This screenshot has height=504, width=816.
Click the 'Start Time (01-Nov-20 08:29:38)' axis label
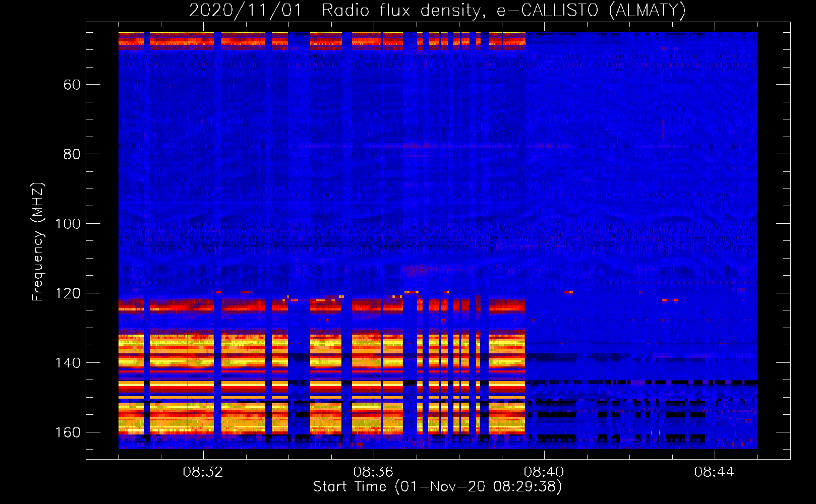click(x=437, y=487)
